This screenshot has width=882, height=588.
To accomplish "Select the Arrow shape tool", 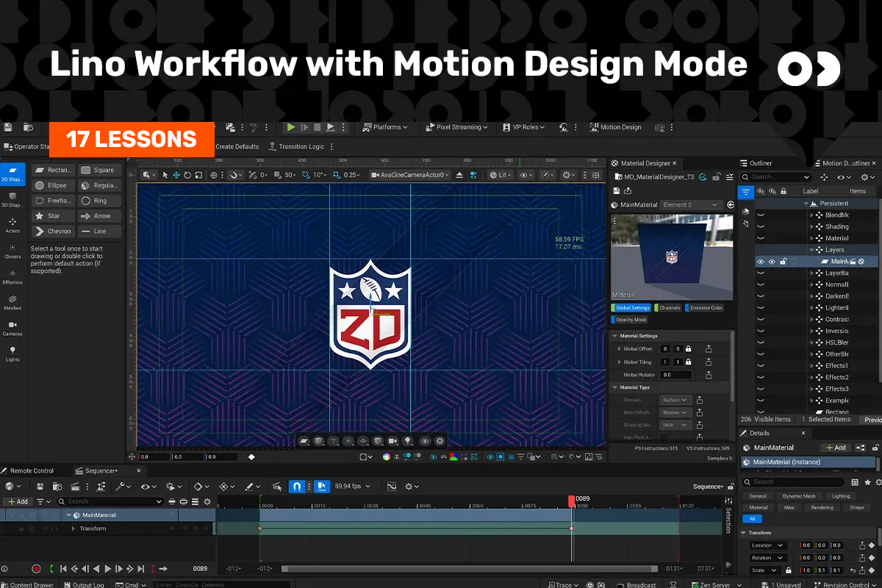I will tap(99, 216).
